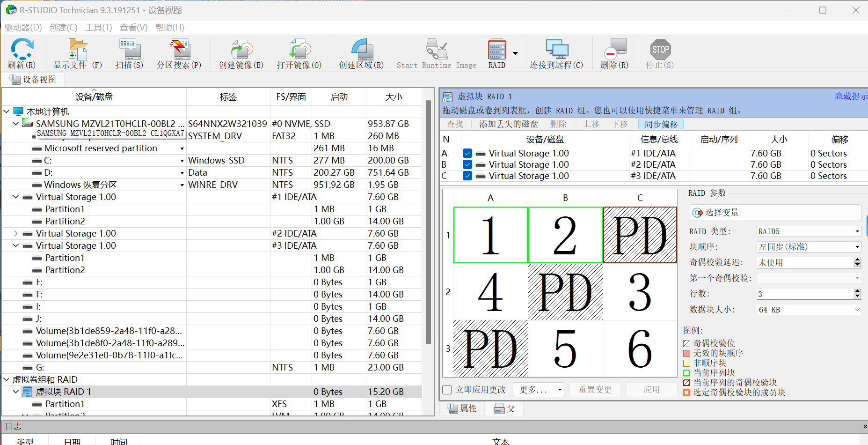The width and height of the screenshot is (868, 445).
Task: Collapse the 虚拟卷组和 RAID node
Action: [x=7, y=379]
